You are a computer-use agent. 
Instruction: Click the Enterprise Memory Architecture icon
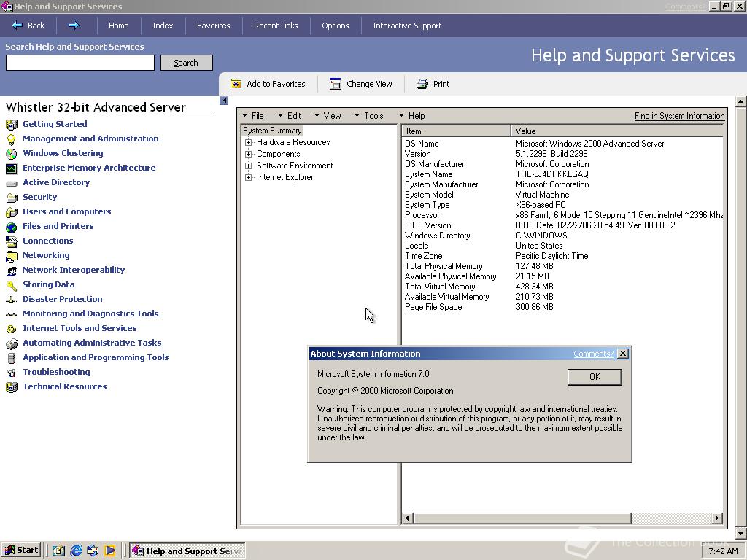12,168
